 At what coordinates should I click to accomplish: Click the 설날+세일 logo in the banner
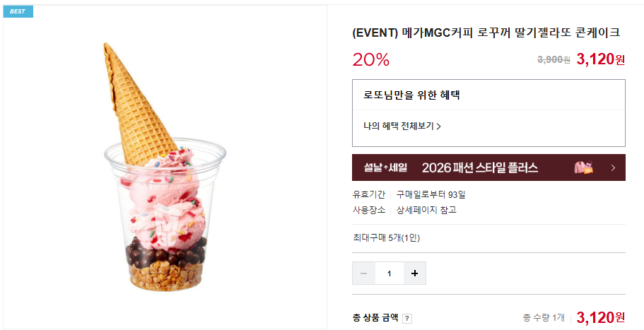coord(385,167)
